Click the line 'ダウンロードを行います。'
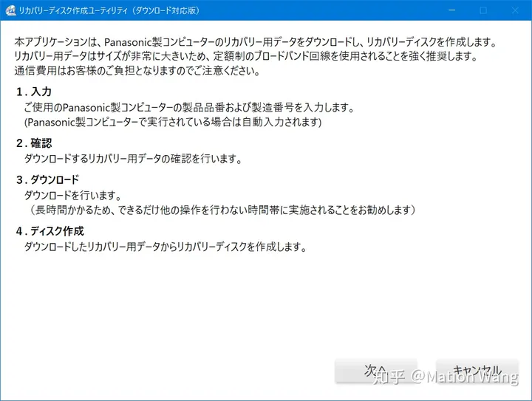The width and height of the screenshot is (532, 401). click(72, 195)
